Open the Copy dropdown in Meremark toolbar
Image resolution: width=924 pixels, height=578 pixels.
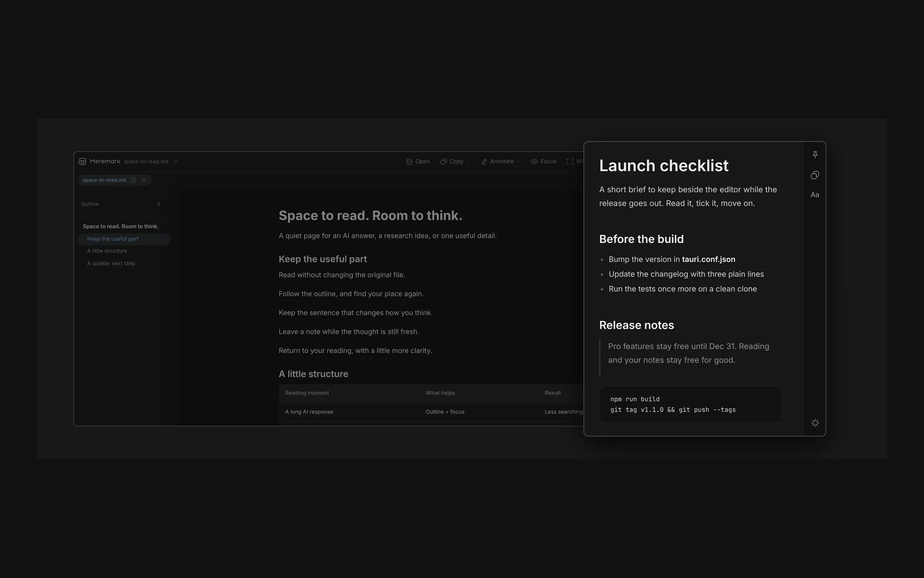pyautogui.click(x=455, y=161)
